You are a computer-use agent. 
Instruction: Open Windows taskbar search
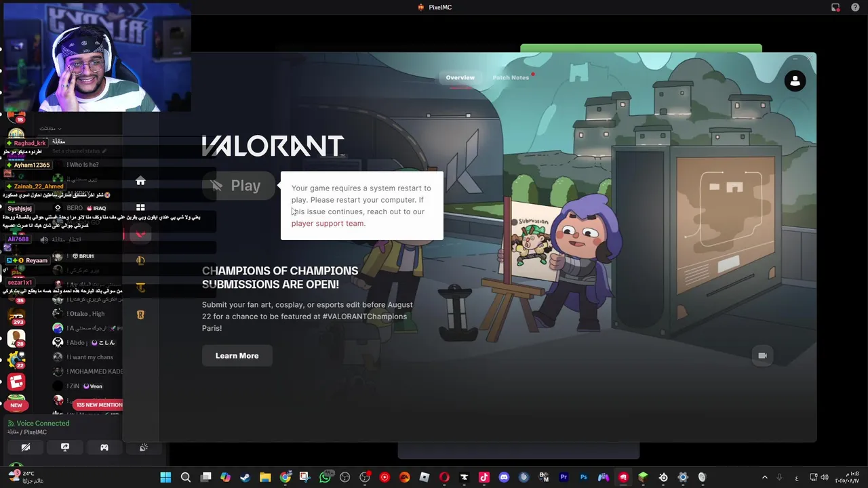tap(185, 477)
